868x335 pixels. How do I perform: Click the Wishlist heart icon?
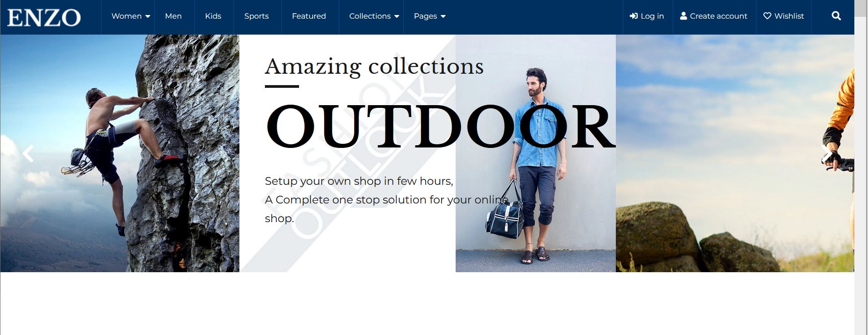pos(767,16)
